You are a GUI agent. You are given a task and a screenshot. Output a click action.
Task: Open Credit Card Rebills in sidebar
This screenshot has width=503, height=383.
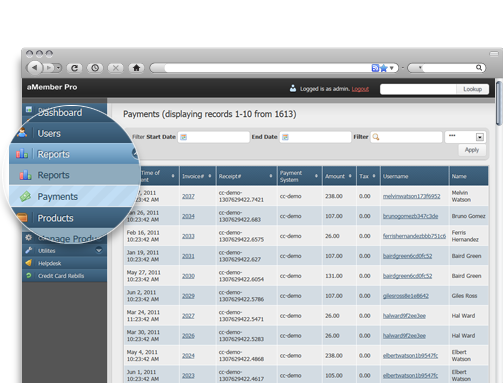click(61, 276)
